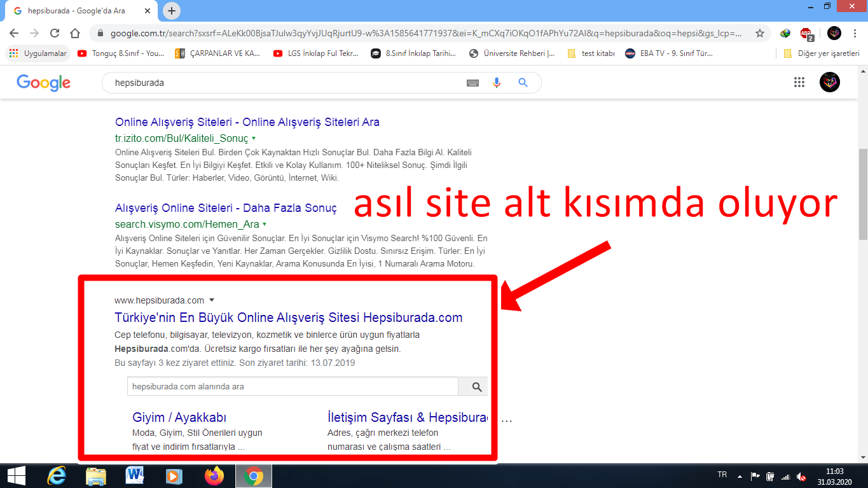
Task: Open the colorful globe extension icon
Action: coord(785,33)
